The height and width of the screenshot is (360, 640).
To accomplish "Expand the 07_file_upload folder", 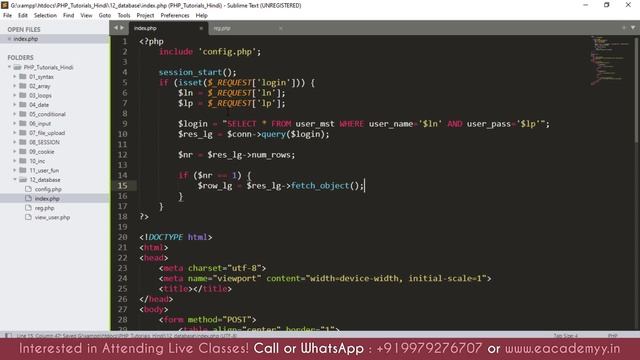I will click(15, 133).
